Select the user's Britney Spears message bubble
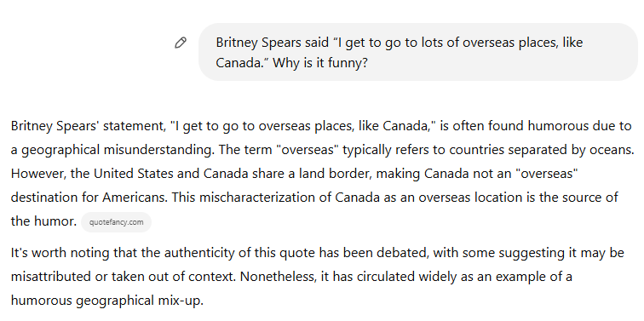 pyautogui.click(x=417, y=52)
